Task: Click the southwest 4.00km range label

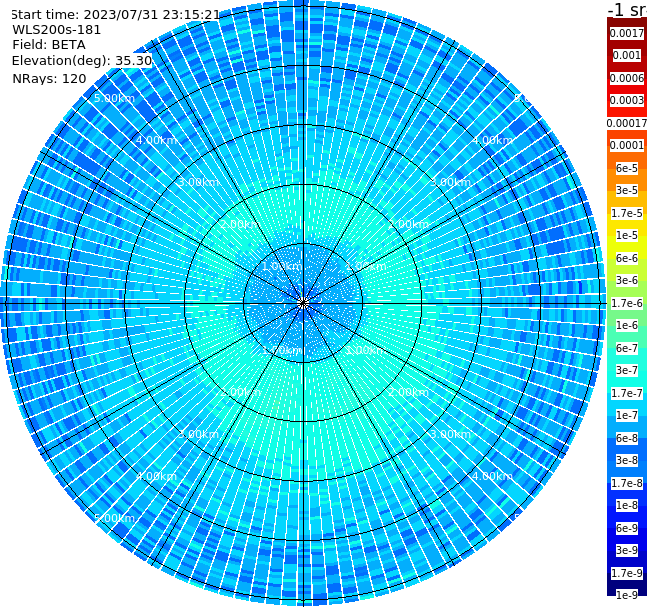Action: (156, 476)
